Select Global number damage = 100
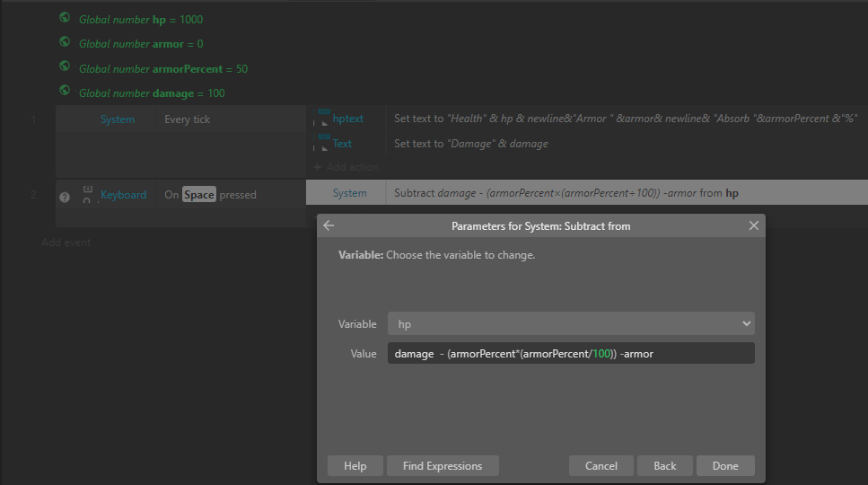This screenshot has width=868, height=485. [x=152, y=93]
